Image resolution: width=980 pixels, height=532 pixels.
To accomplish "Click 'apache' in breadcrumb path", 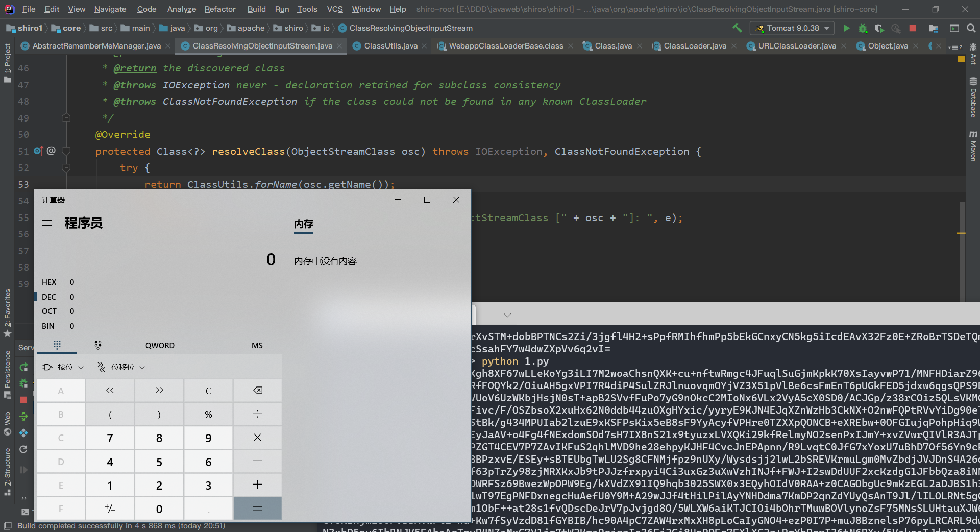I will (251, 28).
